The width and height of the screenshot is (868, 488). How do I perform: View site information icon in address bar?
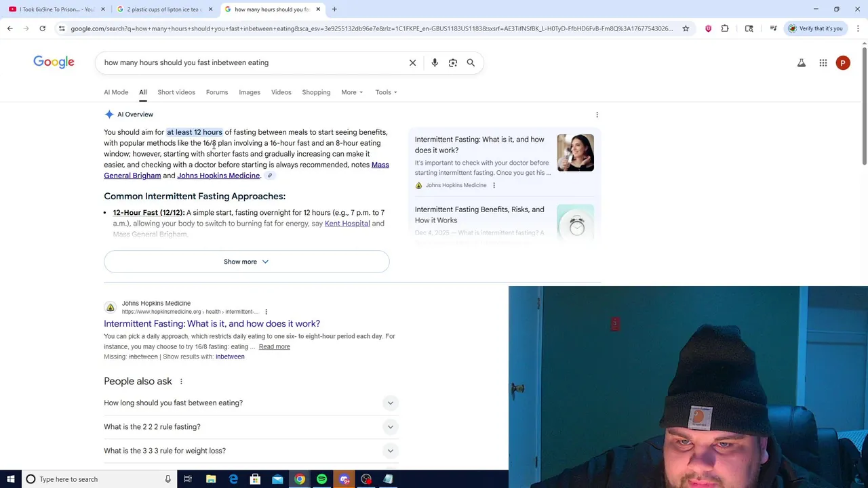pos(62,28)
